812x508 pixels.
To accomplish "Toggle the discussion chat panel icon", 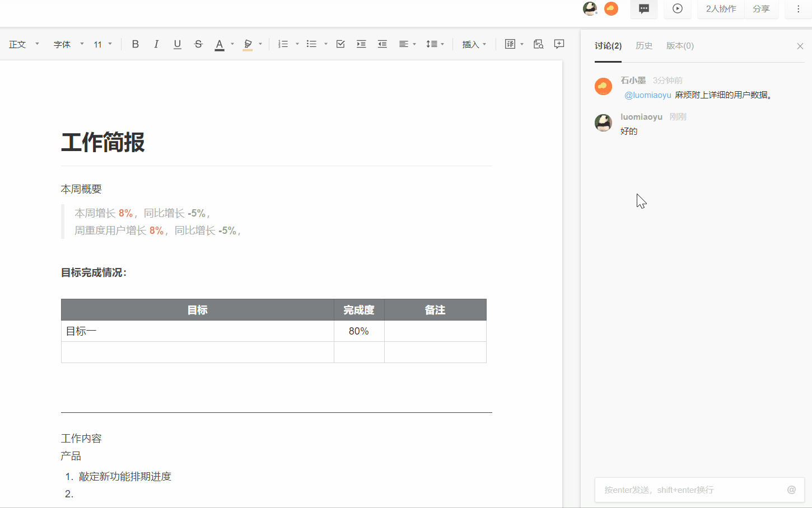I will tap(644, 9).
